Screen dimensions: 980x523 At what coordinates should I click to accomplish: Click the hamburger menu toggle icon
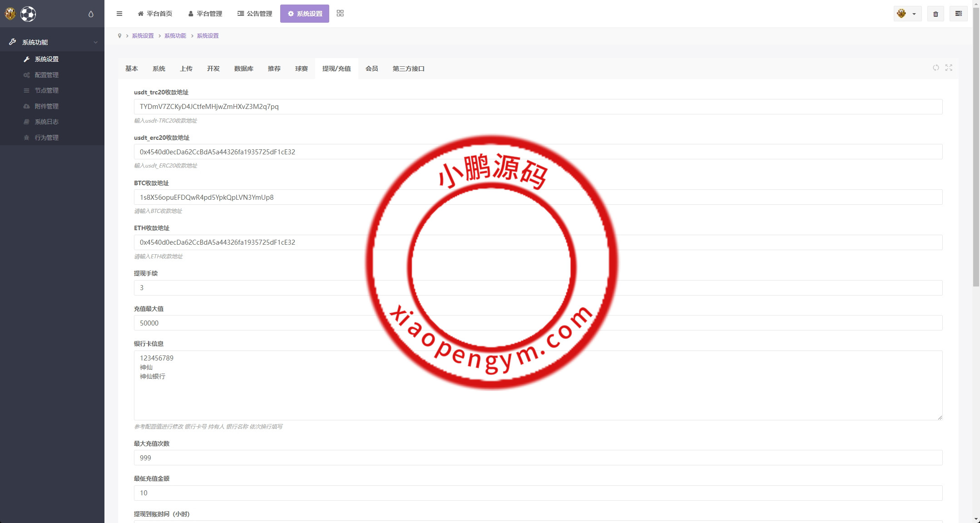(x=119, y=14)
